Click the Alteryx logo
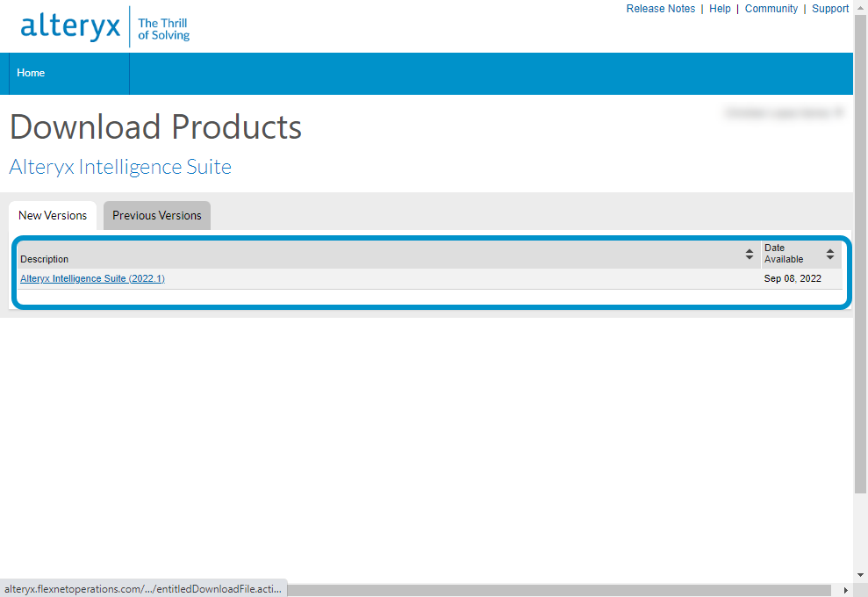This screenshot has height=597, width=868. pyautogui.click(x=70, y=25)
